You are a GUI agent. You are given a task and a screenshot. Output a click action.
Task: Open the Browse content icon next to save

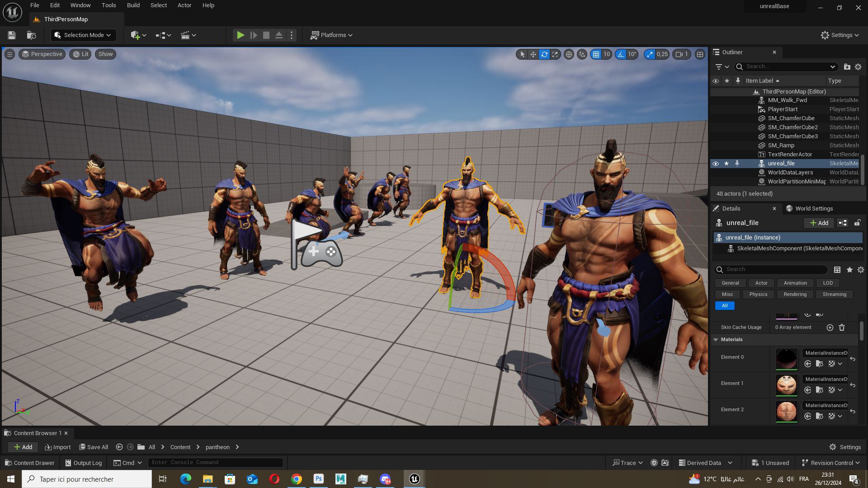click(32, 35)
